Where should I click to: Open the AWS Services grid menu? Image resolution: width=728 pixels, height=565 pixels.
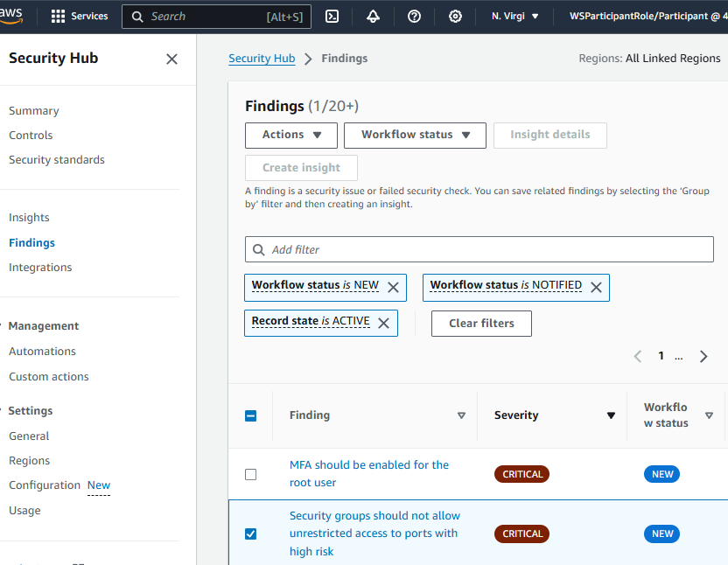[x=80, y=17]
